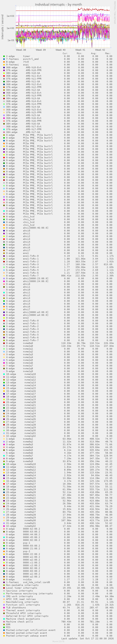This screenshot has height=644, width=117.
Task: Click the 'MIS' legend entry
Action: (x=8, y=627)
